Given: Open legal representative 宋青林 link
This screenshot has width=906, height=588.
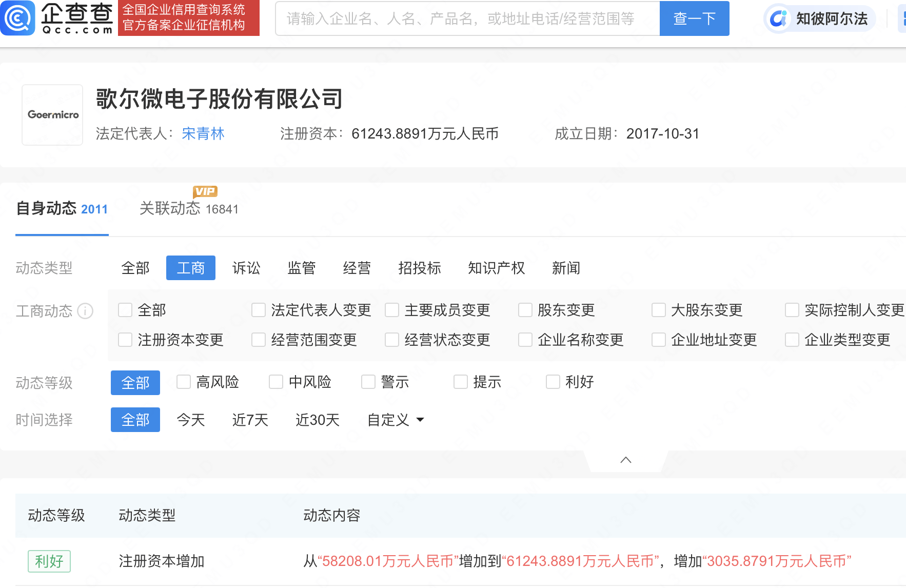Looking at the screenshot, I should [203, 134].
